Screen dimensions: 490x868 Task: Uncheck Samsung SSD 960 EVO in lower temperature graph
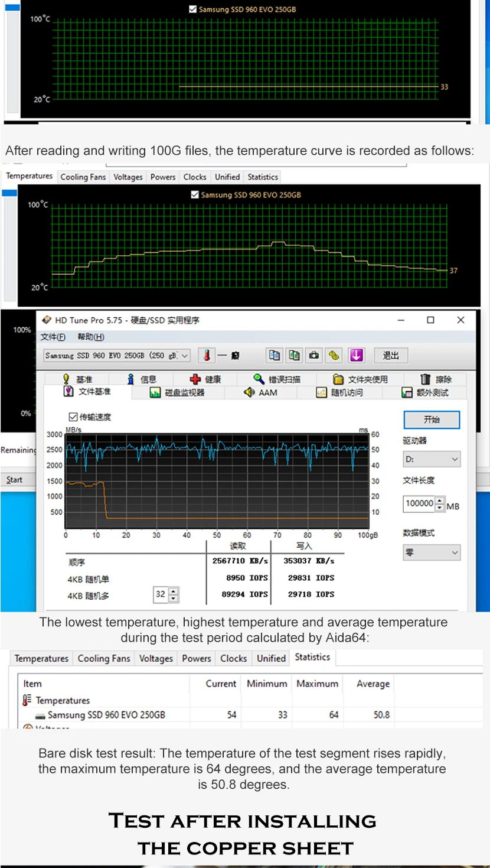tap(195, 194)
